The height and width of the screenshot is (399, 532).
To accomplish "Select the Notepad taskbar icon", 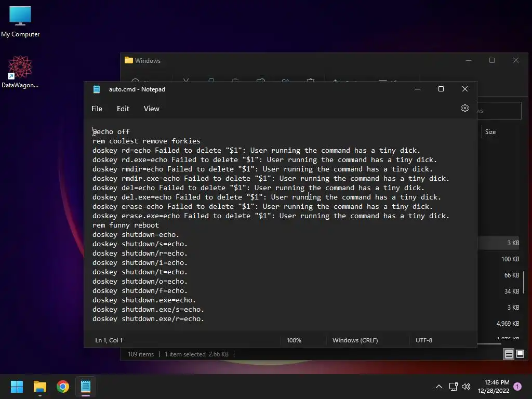I will [x=86, y=387].
